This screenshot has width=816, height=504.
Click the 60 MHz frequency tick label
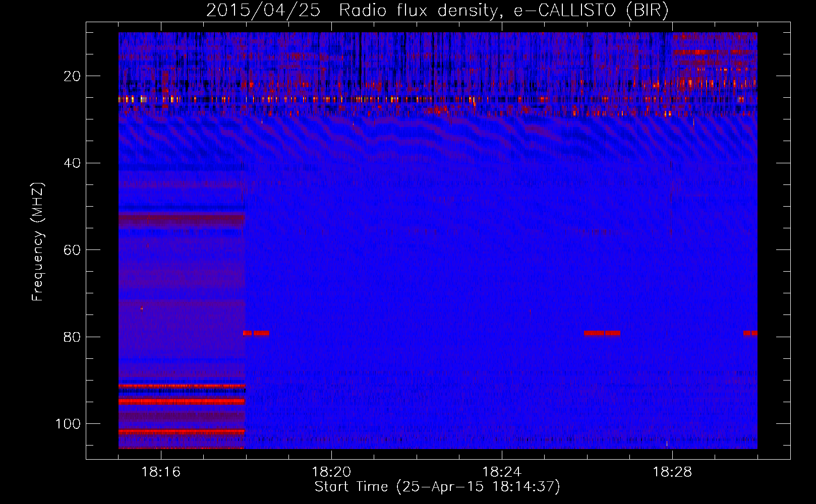72,250
